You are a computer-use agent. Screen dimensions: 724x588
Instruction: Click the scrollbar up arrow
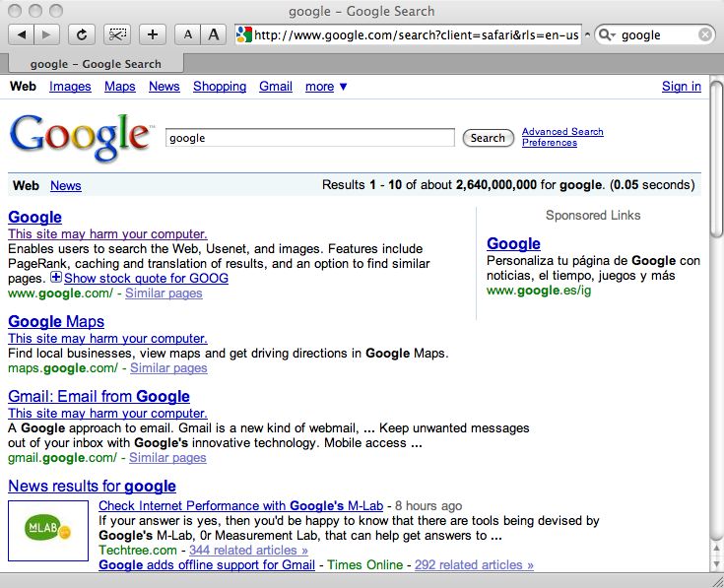[x=716, y=549]
